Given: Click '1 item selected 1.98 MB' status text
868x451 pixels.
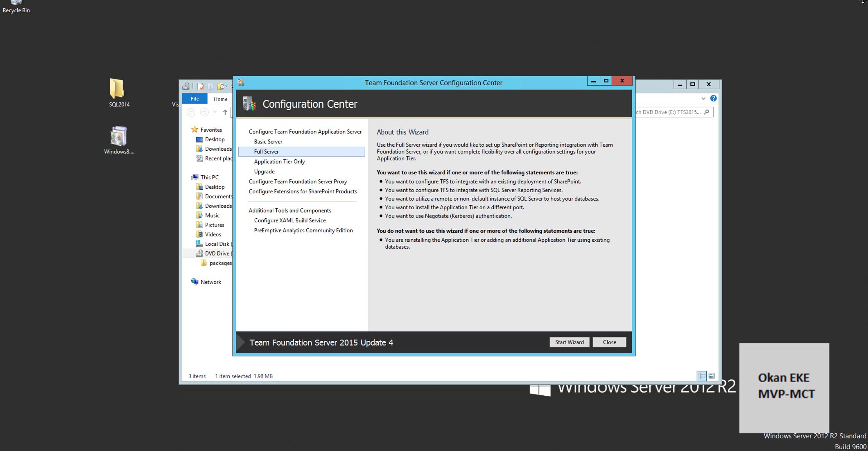Looking at the screenshot, I should (x=244, y=376).
